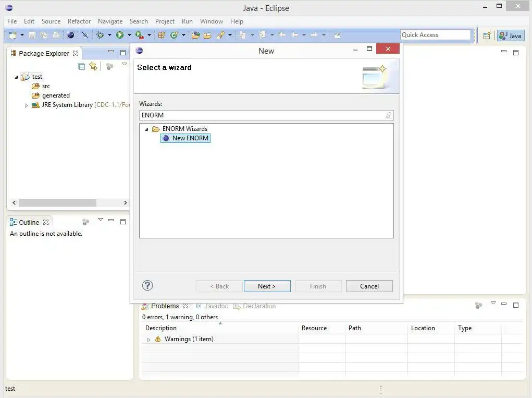This screenshot has width=532, height=398.
Task: Click the Save All toolbar icon
Action: [44, 35]
